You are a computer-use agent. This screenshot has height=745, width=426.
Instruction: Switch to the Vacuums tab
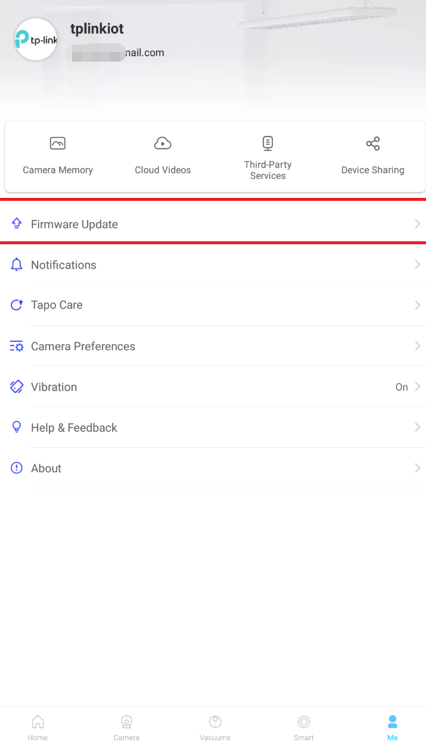[215, 728]
